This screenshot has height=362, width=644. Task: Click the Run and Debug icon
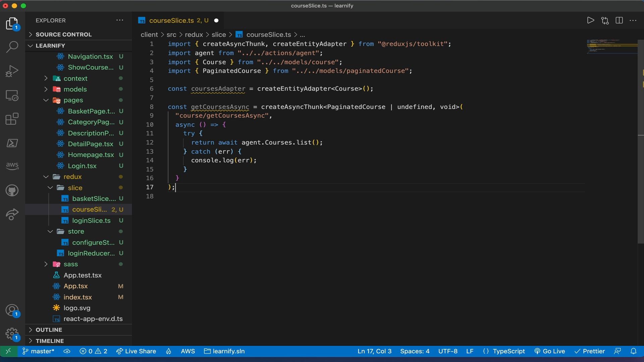[x=12, y=72]
